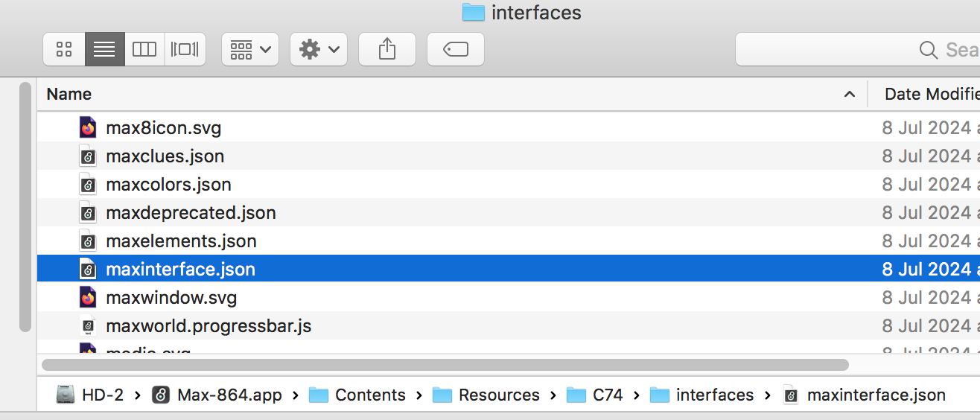This screenshot has width=980, height=420.
Task: Click the horizontal scrollbar of file list
Action: [445, 365]
